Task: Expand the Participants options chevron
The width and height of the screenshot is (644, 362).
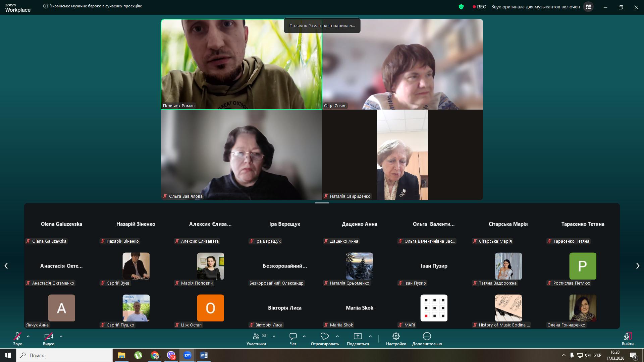Action: click(x=274, y=336)
